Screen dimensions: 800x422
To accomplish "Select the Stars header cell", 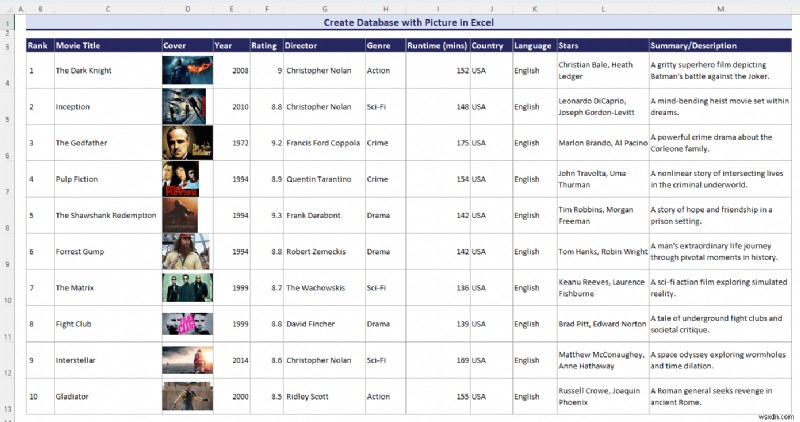I will point(603,45).
